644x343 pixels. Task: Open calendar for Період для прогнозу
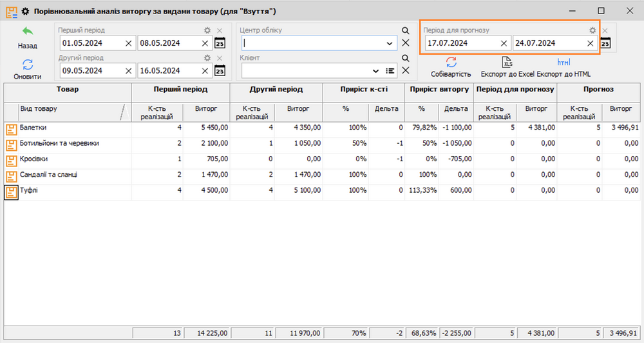tap(605, 43)
